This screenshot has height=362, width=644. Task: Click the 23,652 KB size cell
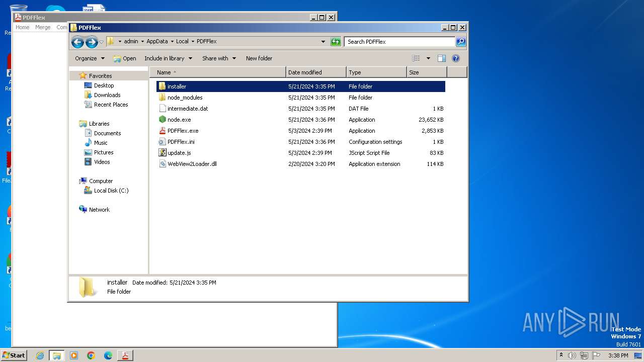click(431, 120)
